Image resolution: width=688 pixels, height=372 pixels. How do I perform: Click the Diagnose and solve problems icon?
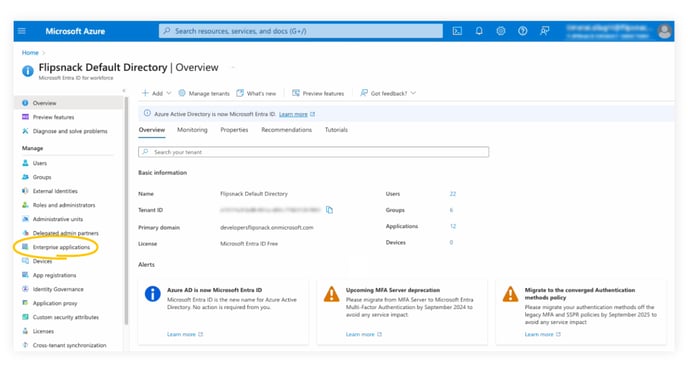[25, 131]
